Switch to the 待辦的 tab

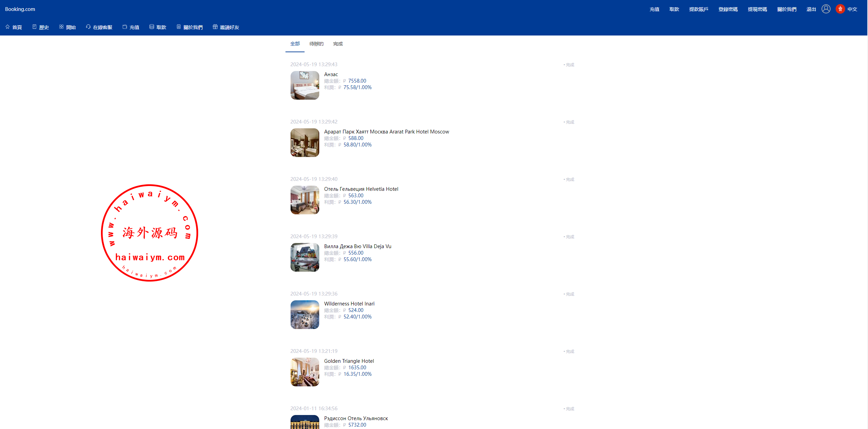pos(316,44)
